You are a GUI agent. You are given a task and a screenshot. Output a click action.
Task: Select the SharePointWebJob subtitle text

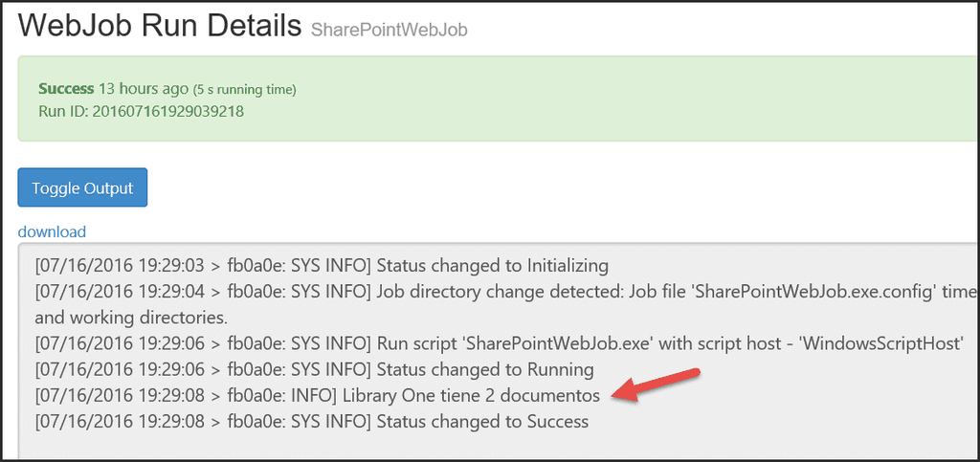[389, 30]
